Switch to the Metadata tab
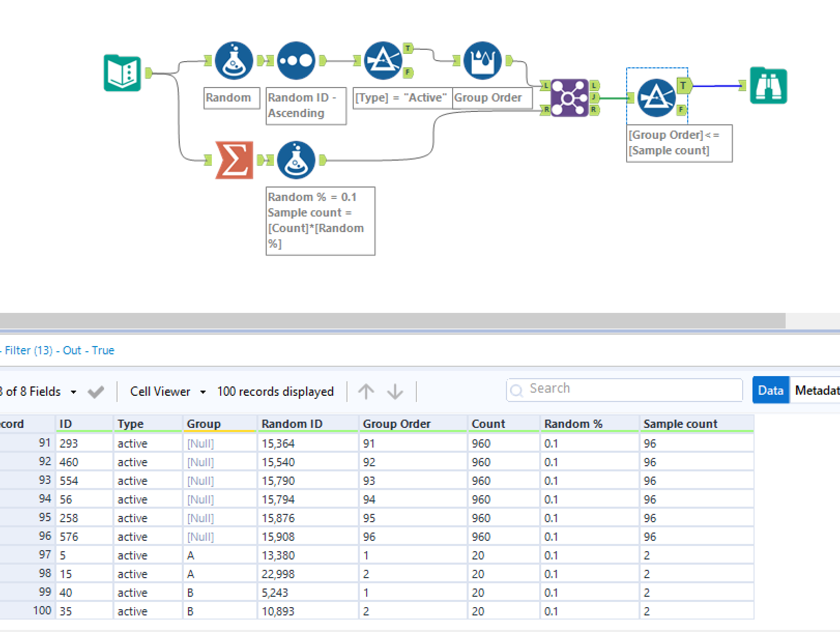This screenshot has width=840, height=632. [818, 390]
